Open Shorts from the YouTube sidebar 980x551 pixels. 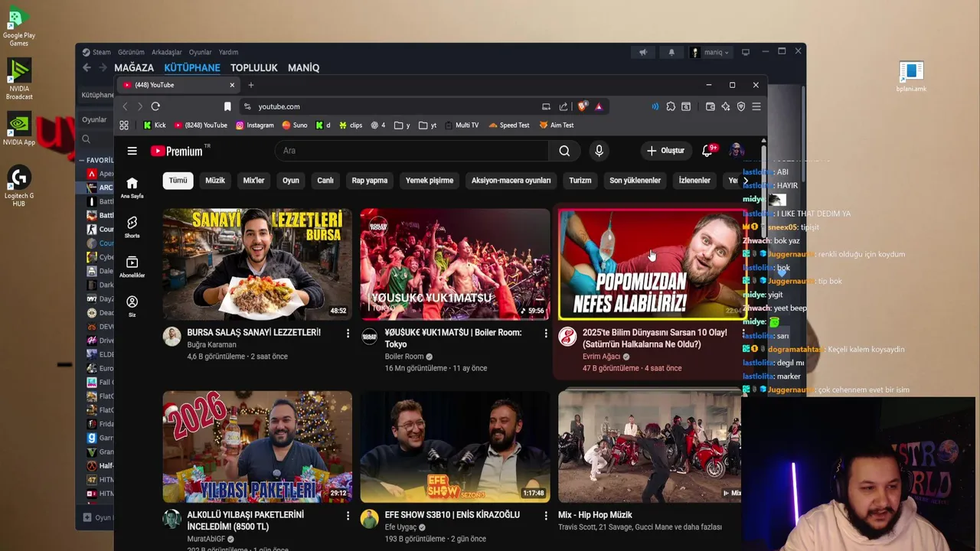coord(132,227)
